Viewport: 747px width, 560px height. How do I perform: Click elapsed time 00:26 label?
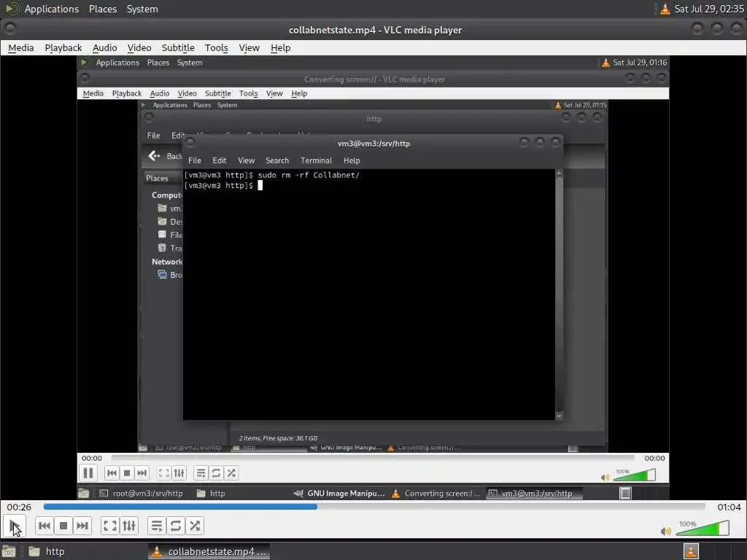pos(19,507)
